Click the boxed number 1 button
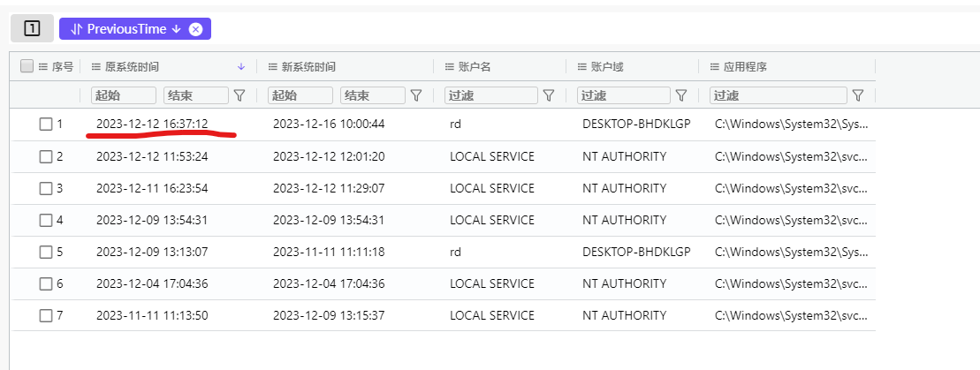Image resolution: width=980 pixels, height=370 pixels. click(32, 29)
